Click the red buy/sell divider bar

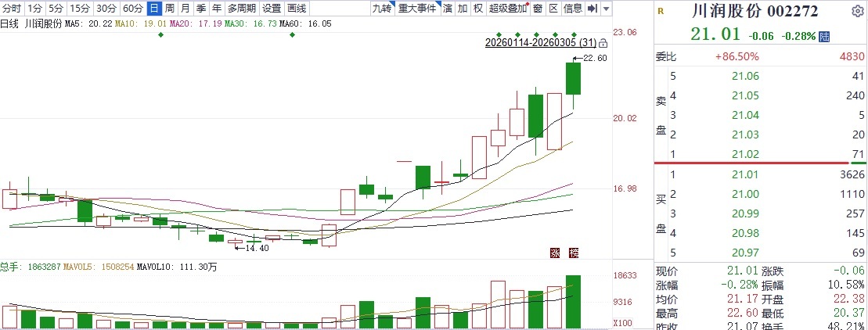coord(759,163)
